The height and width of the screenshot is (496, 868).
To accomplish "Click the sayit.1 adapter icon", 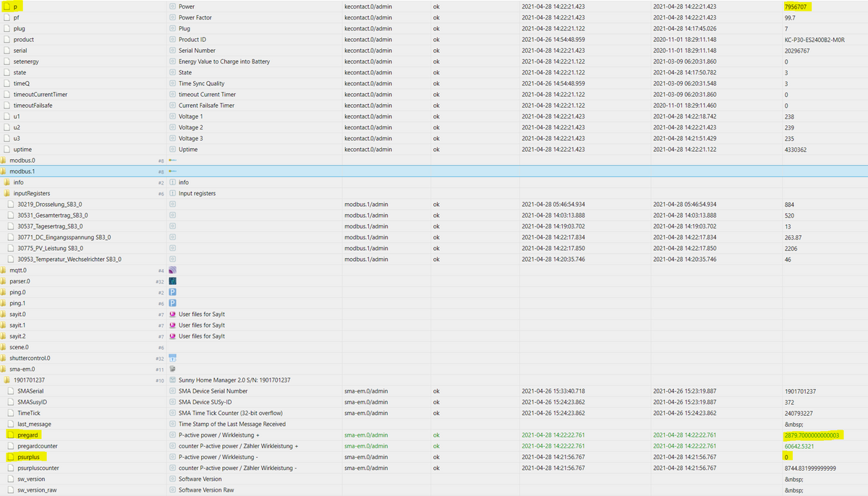I will 172,325.
